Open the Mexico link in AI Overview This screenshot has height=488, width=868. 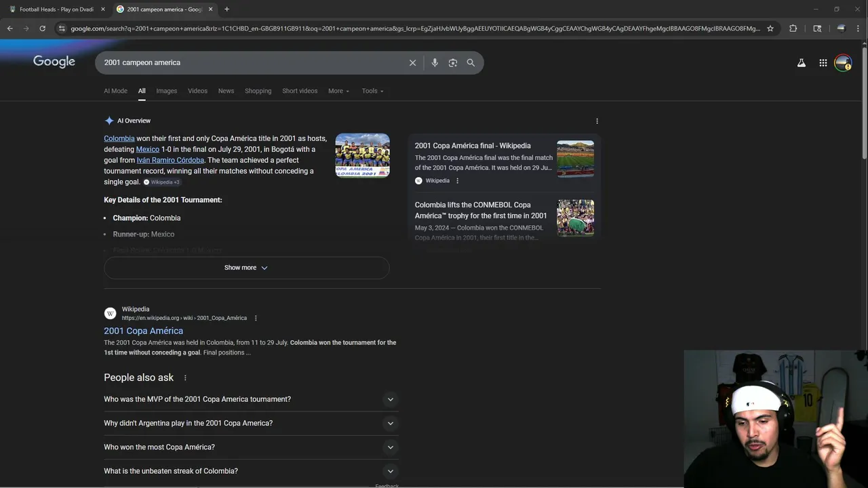coord(148,149)
